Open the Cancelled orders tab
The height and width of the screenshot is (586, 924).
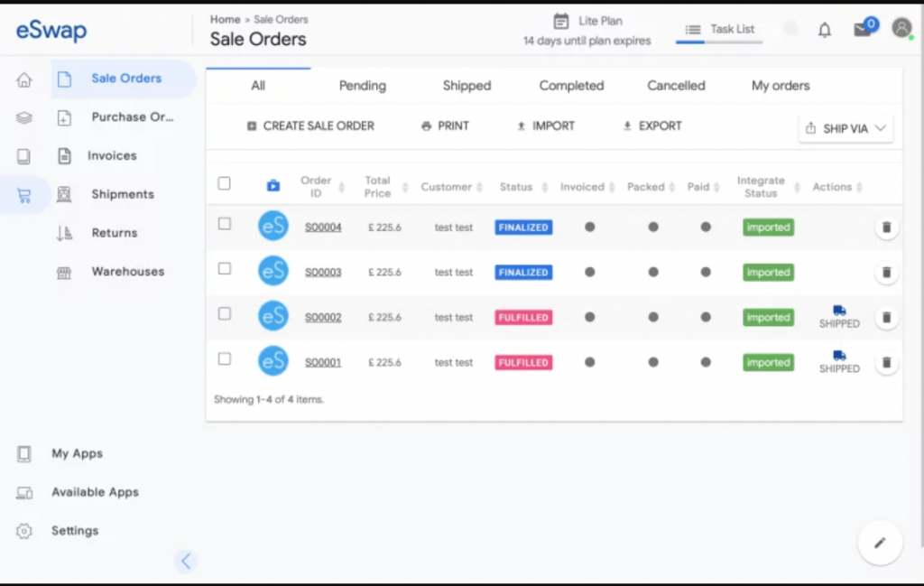coord(675,86)
